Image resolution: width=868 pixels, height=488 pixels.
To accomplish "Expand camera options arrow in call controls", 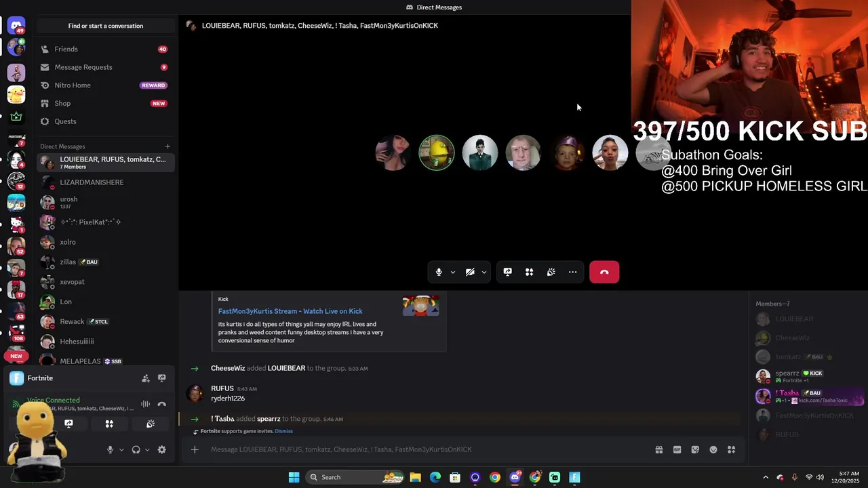I will pos(484,272).
